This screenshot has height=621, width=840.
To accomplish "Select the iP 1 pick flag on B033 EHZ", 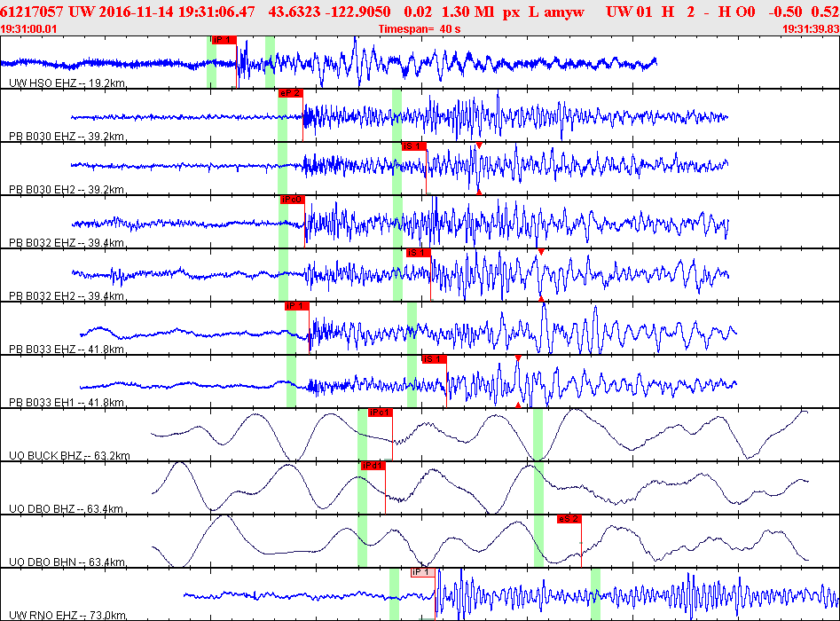I will (297, 306).
